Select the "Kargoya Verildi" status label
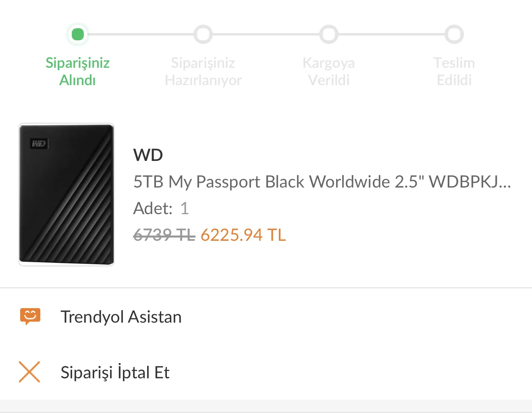532x415 pixels. (329, 71)
